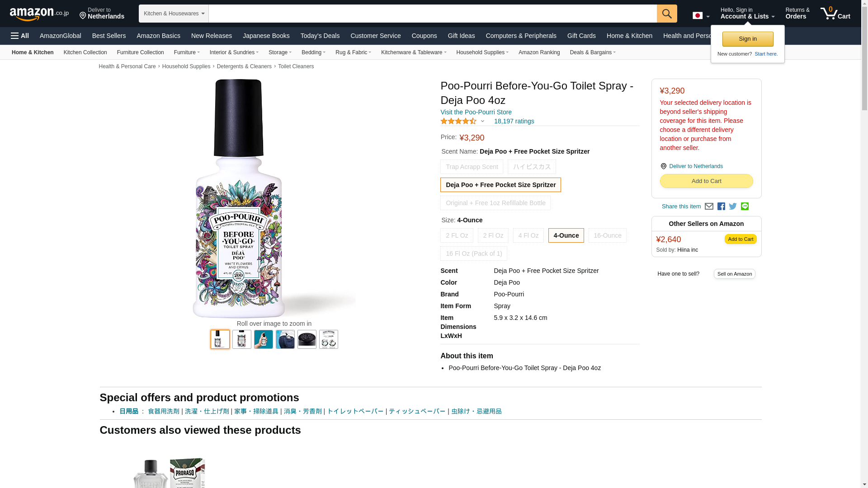Share this item on LINE
Viewport: 868px width, 488px height.
click(745, 206)
